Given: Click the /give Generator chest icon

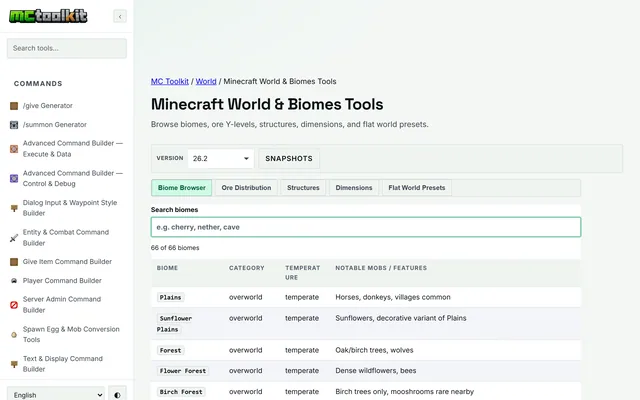Looking at the screenshot, I should click(14, 106).
